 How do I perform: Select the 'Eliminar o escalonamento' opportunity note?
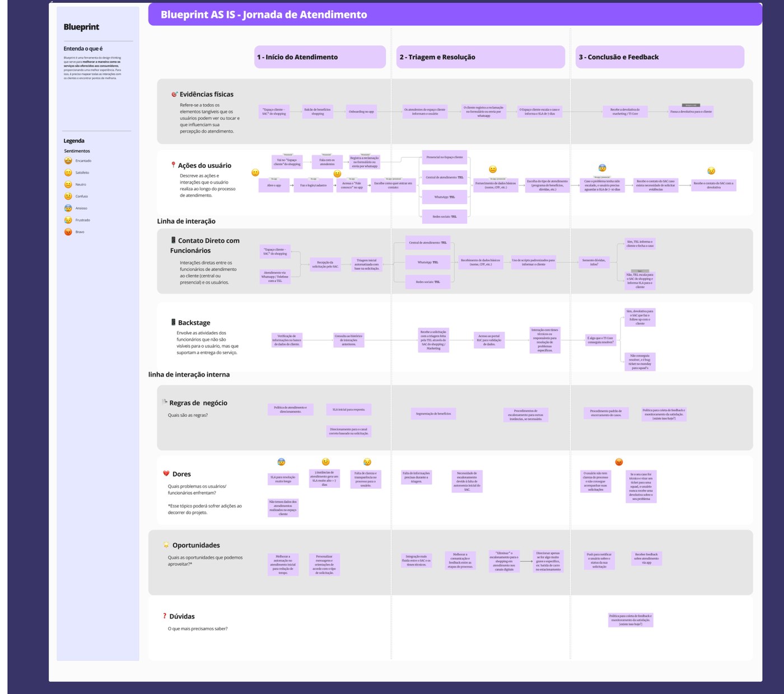point(505,561)
